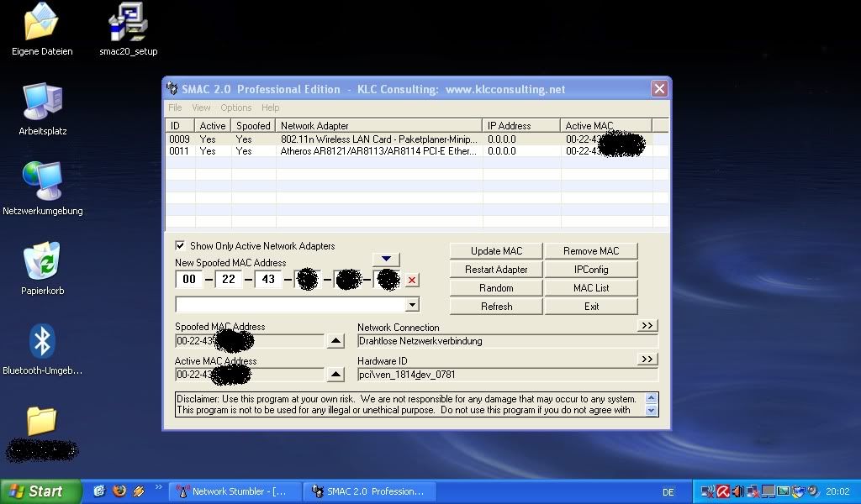Click the Restart Adapter button
Viewport: 861px width, 504px height.
[x=496, y=270]
